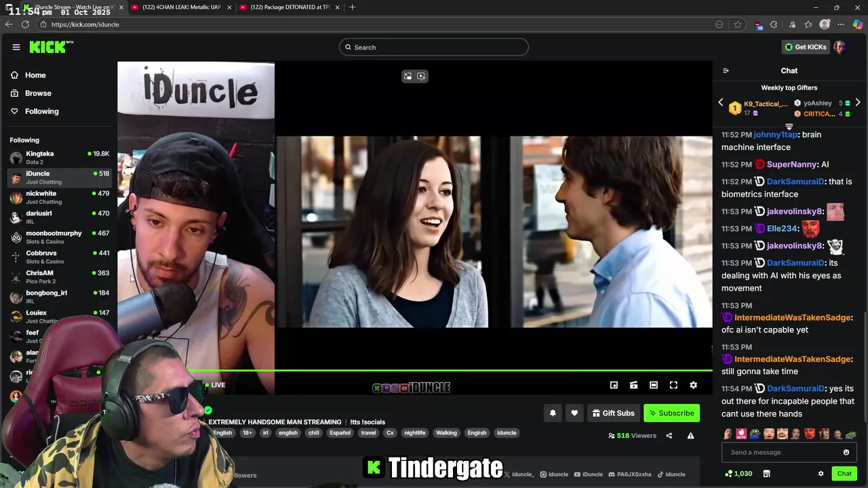The image size is (868, 488).
Task: Subscribe to the iDuncle channel
Action: pyautogui.click(x=671, y=413)
